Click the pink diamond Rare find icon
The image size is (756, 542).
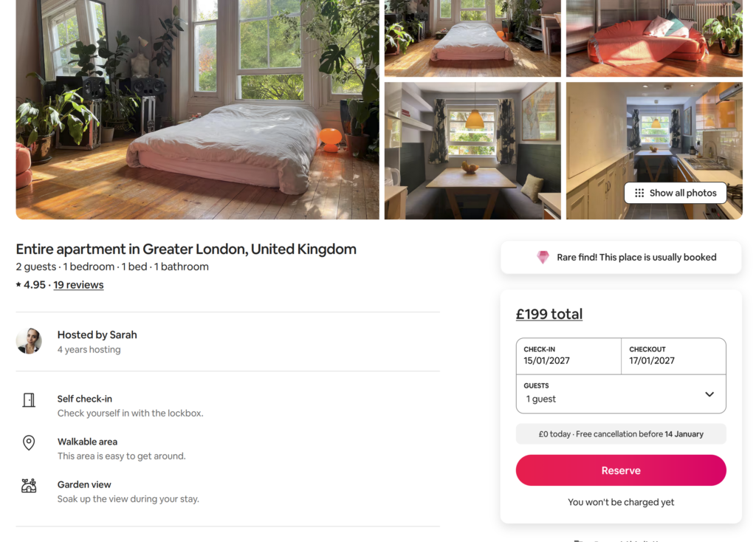tap(543, 257)
